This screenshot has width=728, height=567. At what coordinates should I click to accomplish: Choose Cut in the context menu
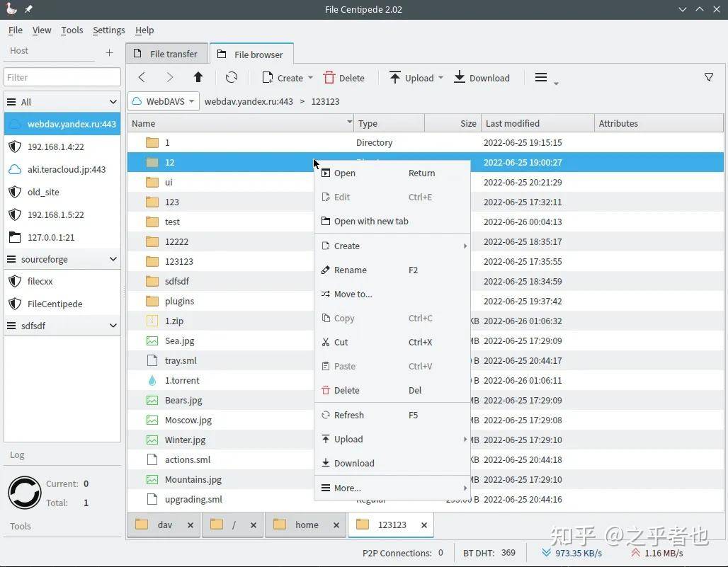[392, 342]
